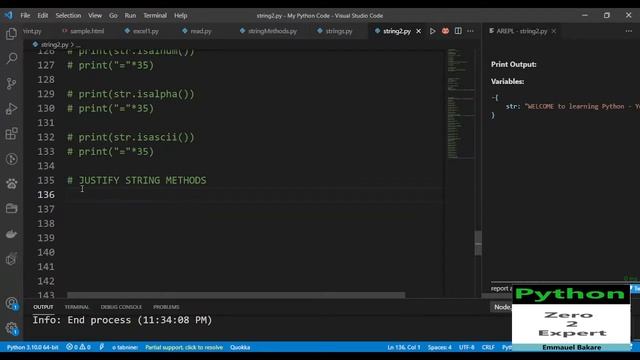Screen dimensions: 640x360
Task: Switch to the DEBUG CONSOLE panel tab
Action: 121,307
